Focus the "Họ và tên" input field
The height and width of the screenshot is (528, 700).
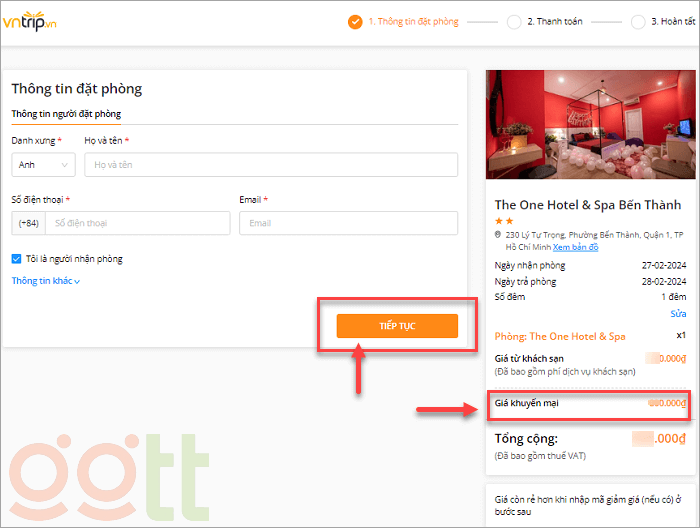coord(270,165)
